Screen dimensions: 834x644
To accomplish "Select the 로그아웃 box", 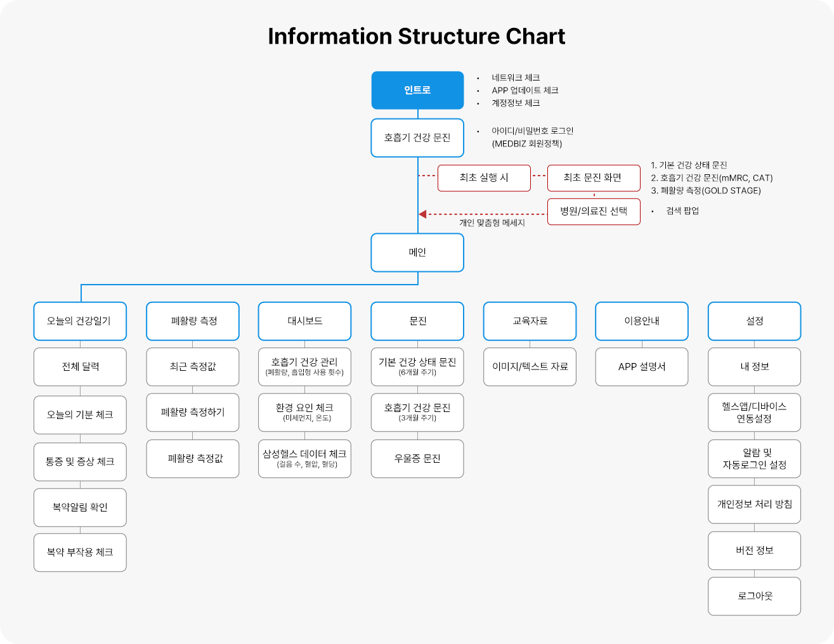I will (754, 596).
